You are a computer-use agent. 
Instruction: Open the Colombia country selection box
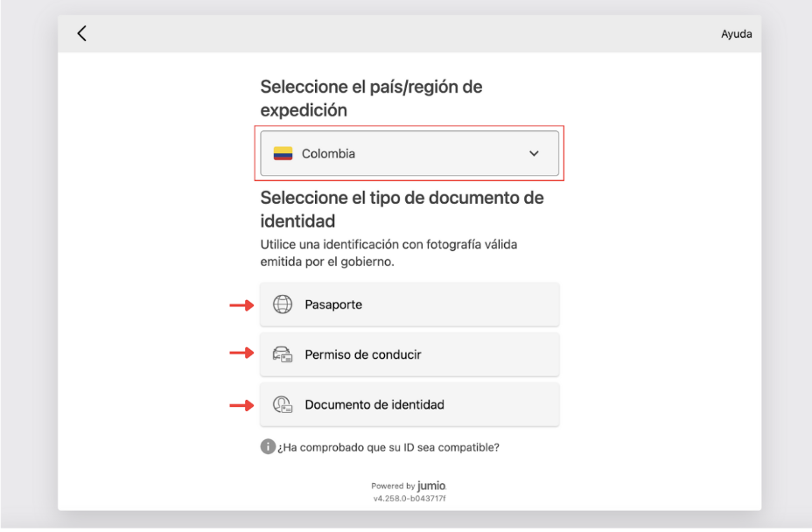[x=409, y=154]
